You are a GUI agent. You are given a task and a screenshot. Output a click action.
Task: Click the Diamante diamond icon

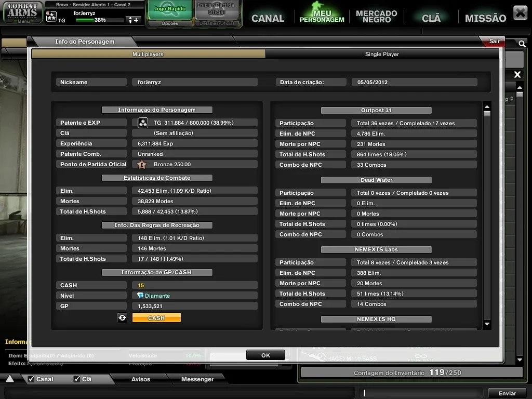(140, 296)
